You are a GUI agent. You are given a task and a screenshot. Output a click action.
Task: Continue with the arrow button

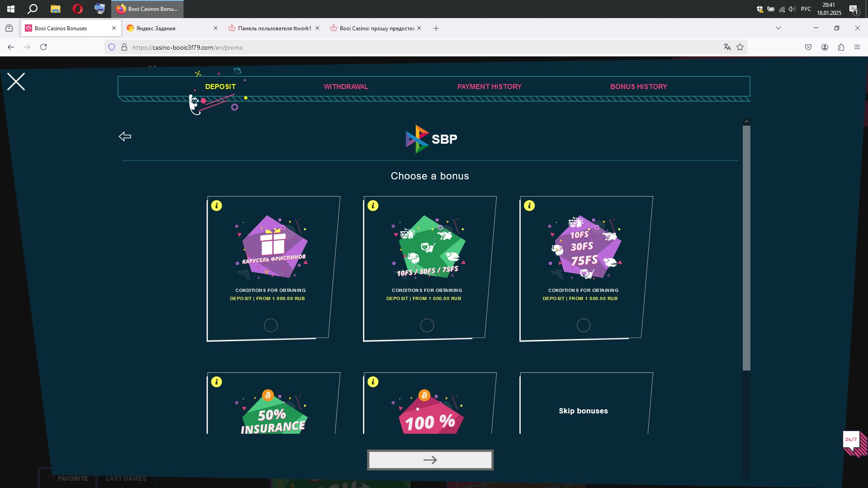pyautogui.click(x=430, y=460)
